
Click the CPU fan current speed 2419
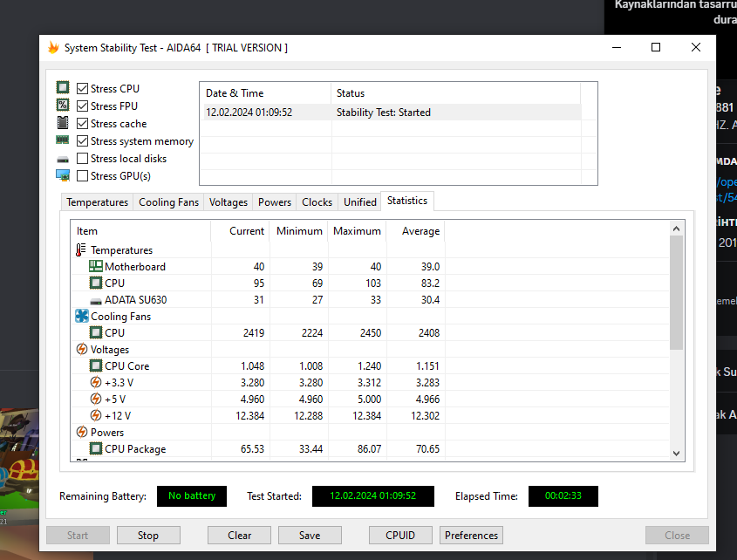[254, 333]
